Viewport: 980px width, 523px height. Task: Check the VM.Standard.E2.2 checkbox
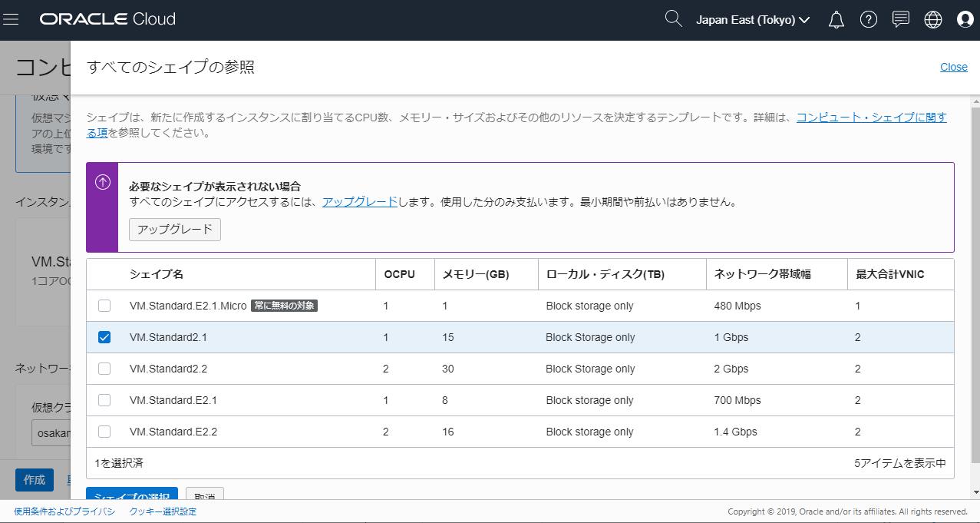point(104,432)
